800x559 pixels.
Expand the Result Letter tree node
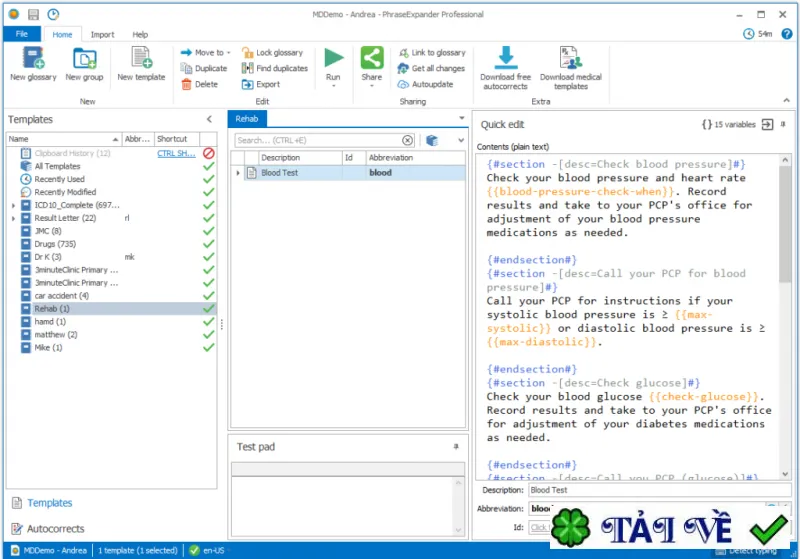(13, 218)
